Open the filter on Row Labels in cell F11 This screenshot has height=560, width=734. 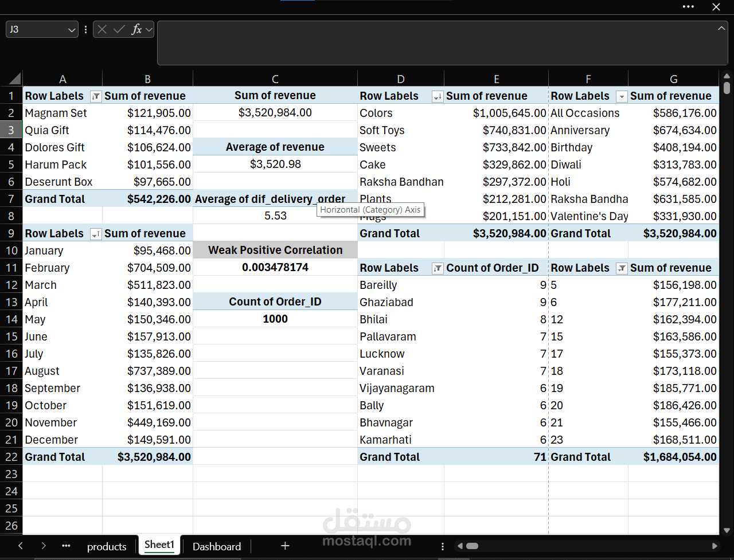click(622, 268)
